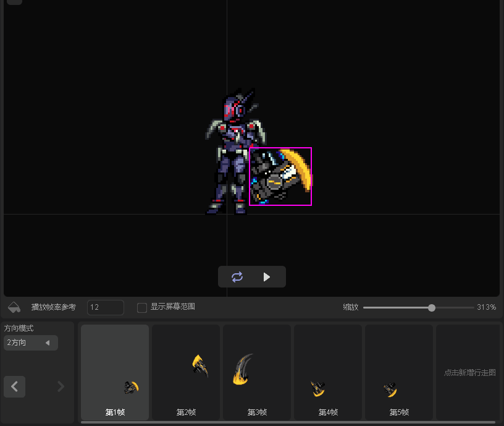Edit the 播放帧率参考 frame rate field
504x426 pixels.
pyautogui.click(x=106, y=307)
